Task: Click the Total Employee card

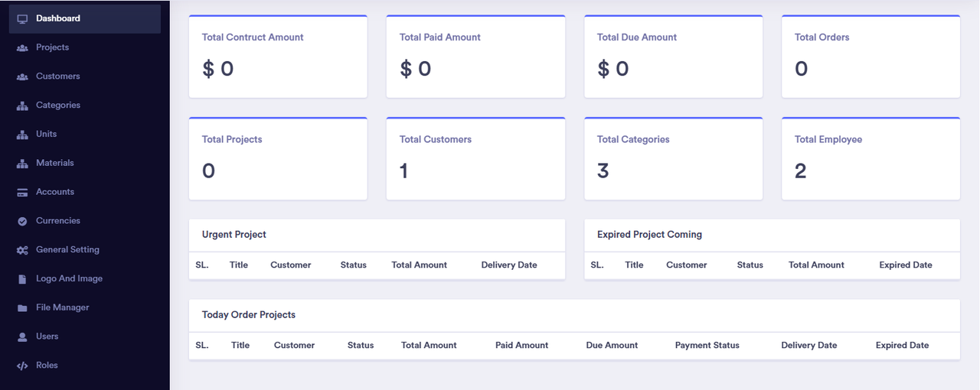Action: (x=871, y=159)
